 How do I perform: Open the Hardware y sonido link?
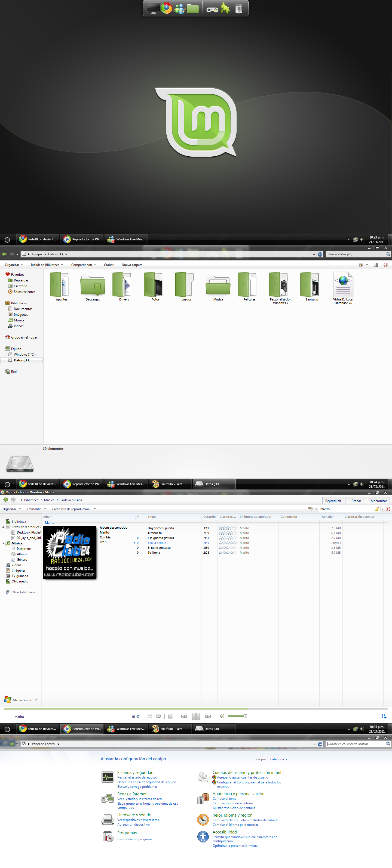tap(134, 815)
